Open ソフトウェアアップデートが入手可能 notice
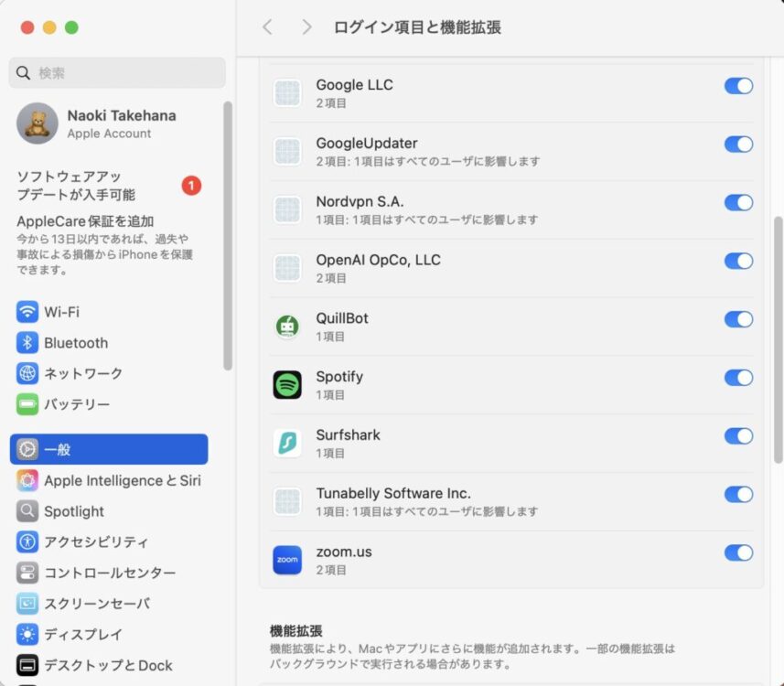The width and height of the screenshot is (784, 686). [109, 186]
